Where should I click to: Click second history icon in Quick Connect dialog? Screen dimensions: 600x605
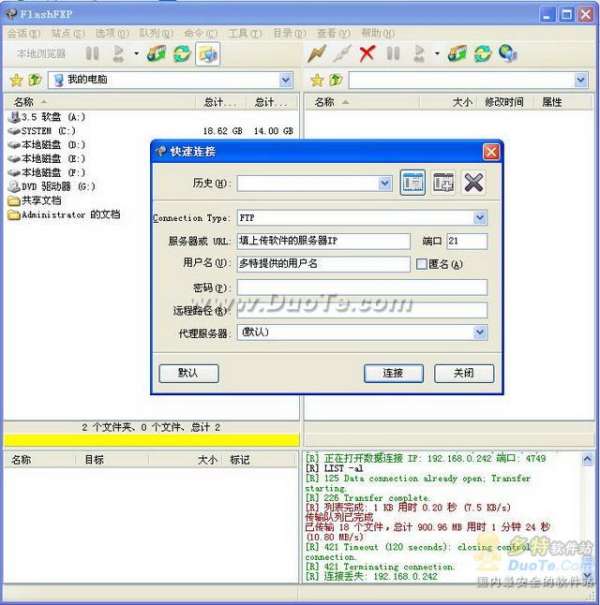point(443,182)
